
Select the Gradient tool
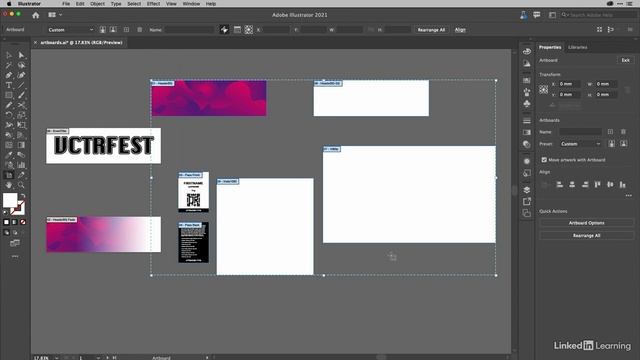coord(21,145)
